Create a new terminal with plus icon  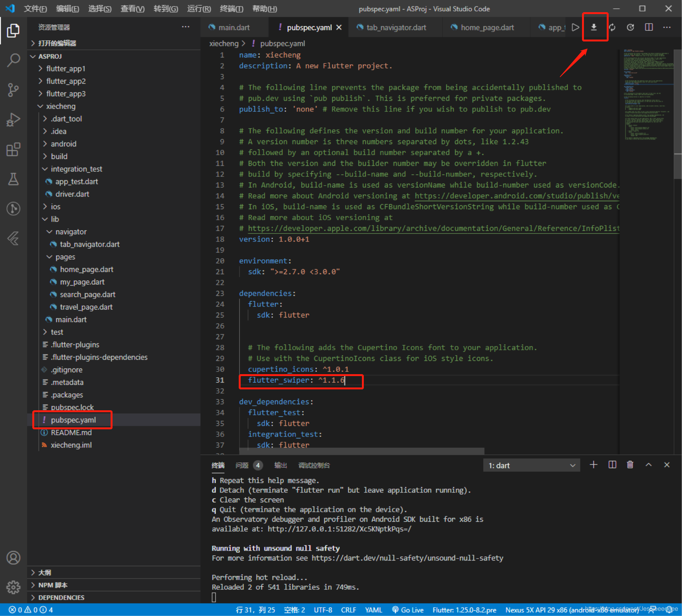point(593,465)
